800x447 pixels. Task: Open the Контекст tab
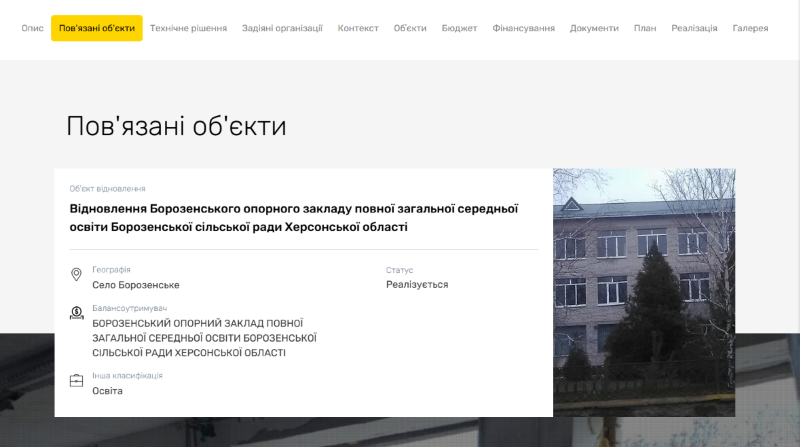tap(358, 28)
